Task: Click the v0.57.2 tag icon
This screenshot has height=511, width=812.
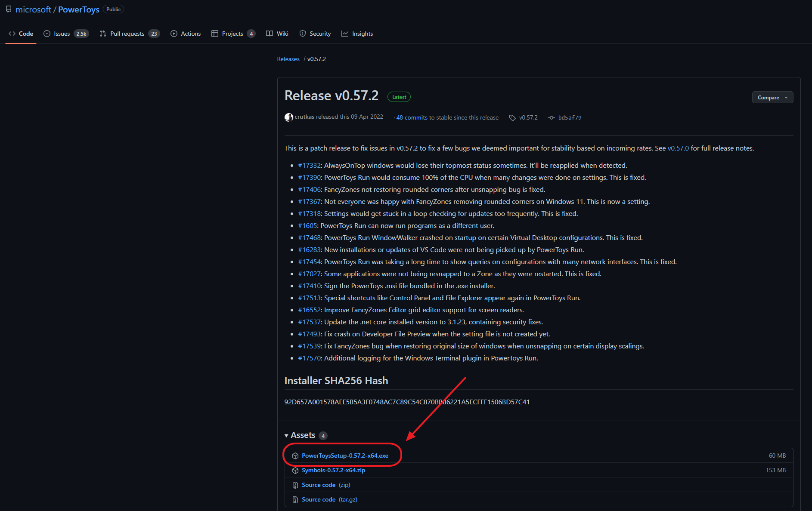Action: [512, 118]
